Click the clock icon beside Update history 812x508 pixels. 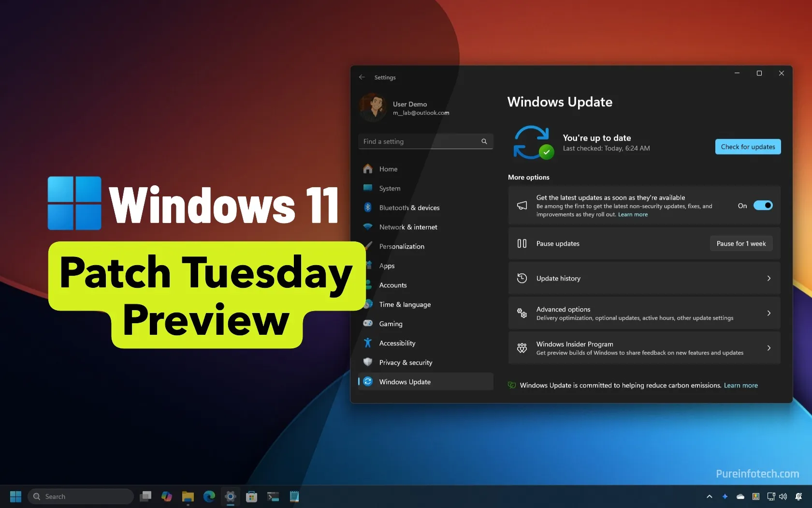click(x=522, y=278)
